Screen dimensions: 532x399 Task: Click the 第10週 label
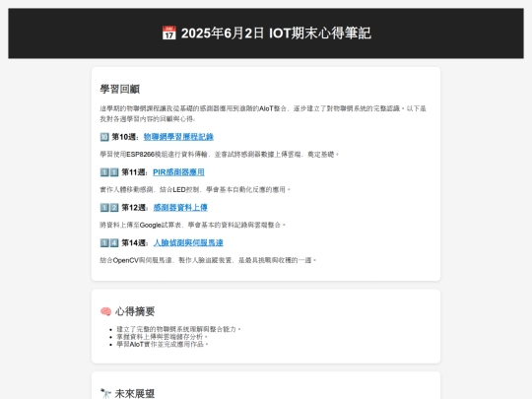(x=125, y=137)
